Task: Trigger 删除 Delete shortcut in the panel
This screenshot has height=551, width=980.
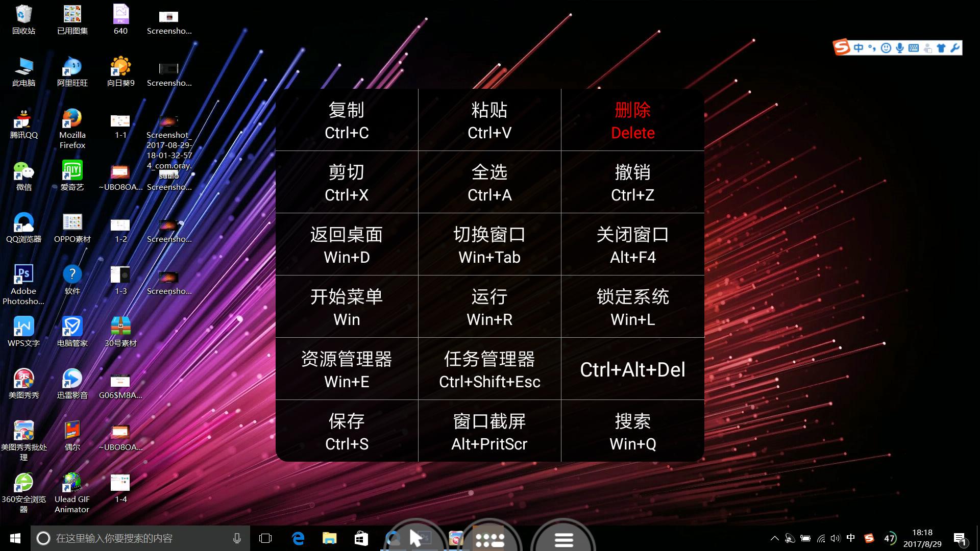Action: point(632,120)
